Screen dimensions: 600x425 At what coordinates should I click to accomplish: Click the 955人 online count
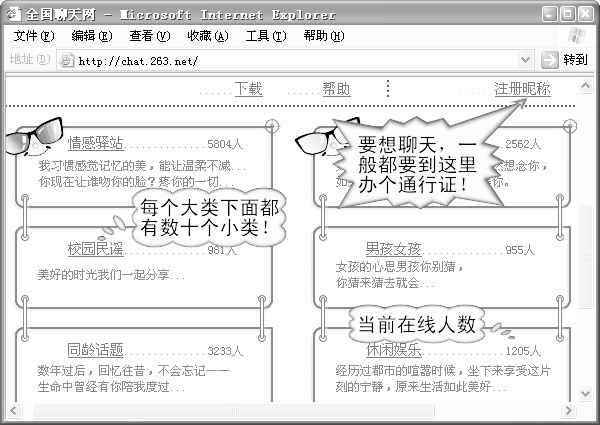click(520, 250)
